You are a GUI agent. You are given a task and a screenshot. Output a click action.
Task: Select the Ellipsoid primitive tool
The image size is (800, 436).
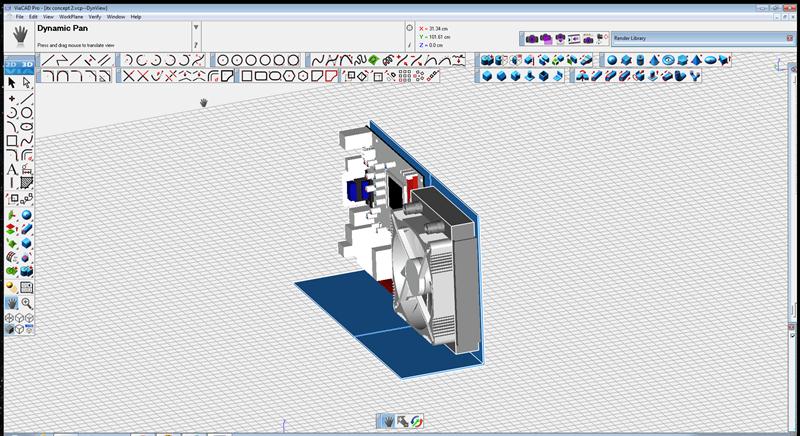pos(711,60)
